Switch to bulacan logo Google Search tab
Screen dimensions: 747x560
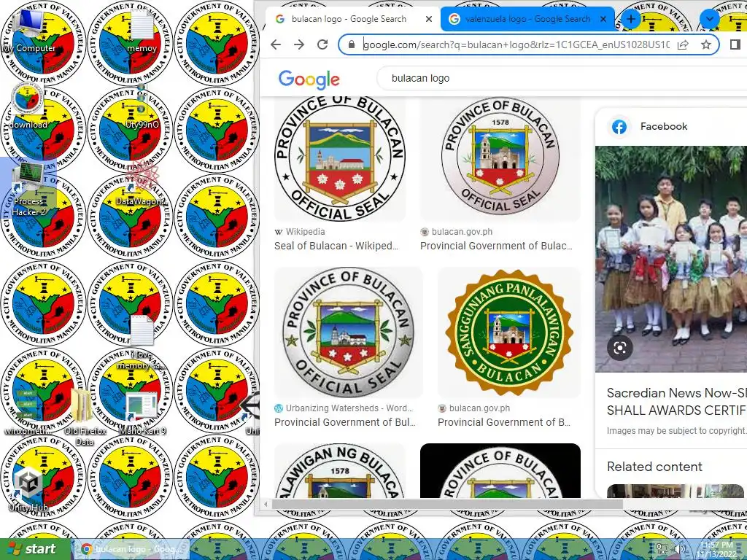click(x=349, y=19)
